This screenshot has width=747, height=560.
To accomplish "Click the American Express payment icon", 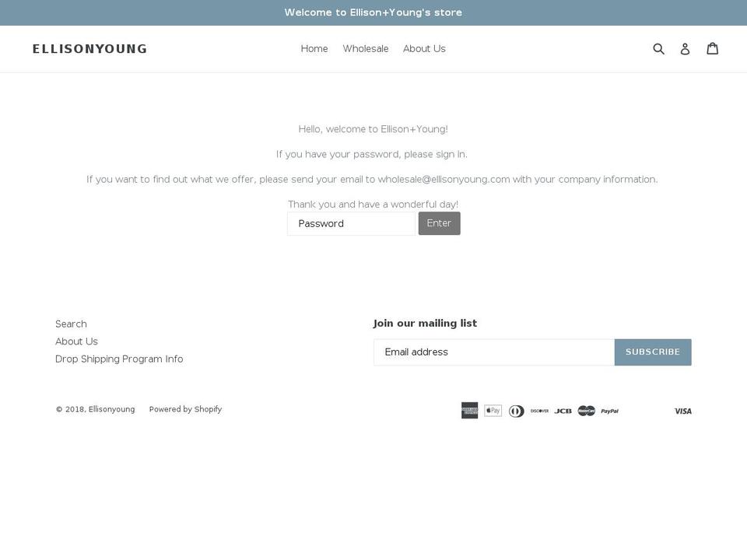I will (469, 411).
